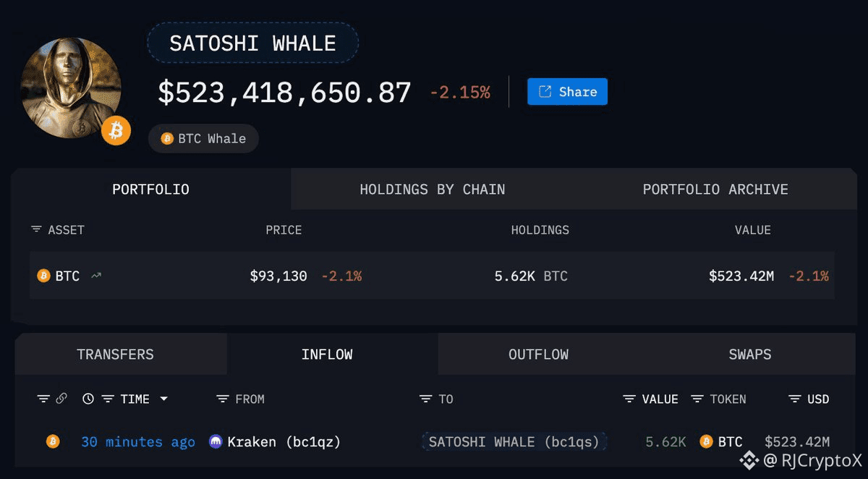The image size is (868, 479).
Task: Click the Share button
Action: 567,92
